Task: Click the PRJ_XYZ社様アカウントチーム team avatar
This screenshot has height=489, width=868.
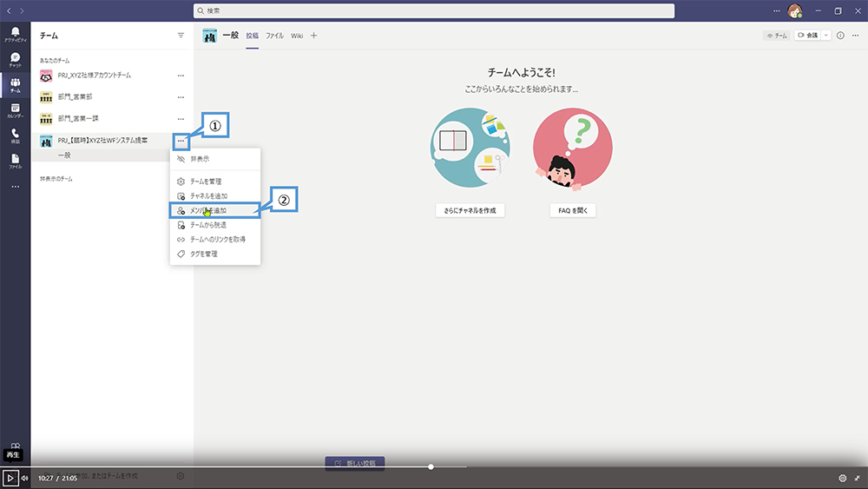Action: click(46, 76)
